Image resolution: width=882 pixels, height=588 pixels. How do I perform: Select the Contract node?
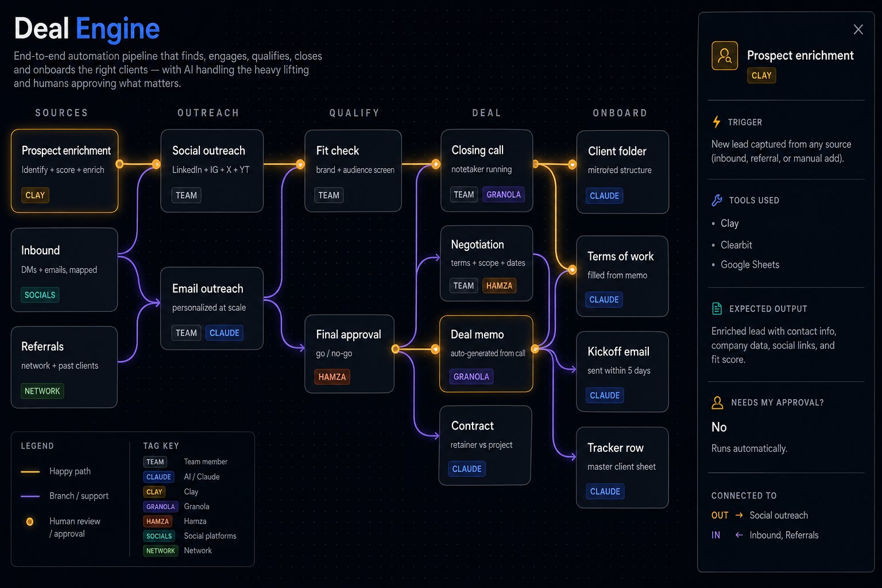[485, 446]
